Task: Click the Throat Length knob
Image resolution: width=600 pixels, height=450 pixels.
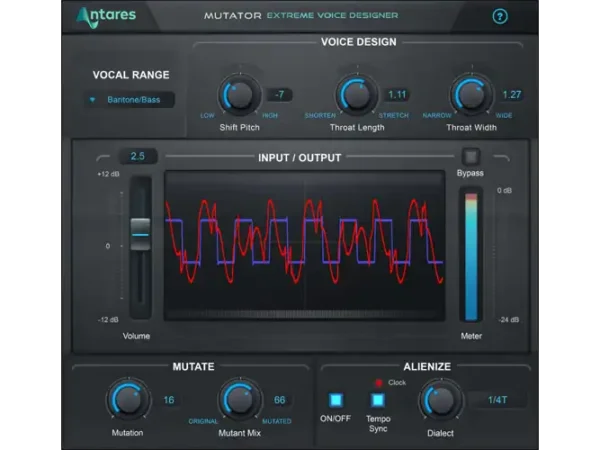Action: click(x=357, y=95)
